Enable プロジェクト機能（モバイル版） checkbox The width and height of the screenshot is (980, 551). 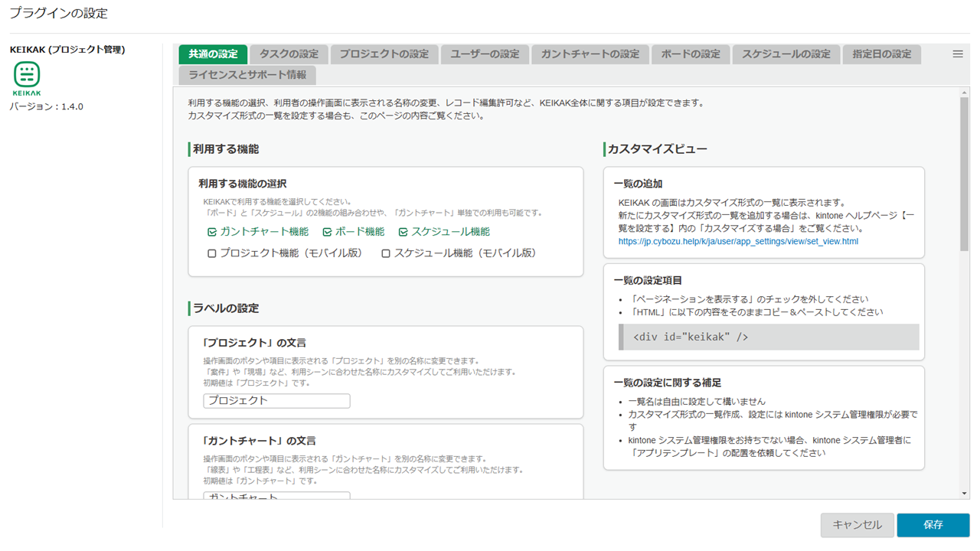coord(212,253)
